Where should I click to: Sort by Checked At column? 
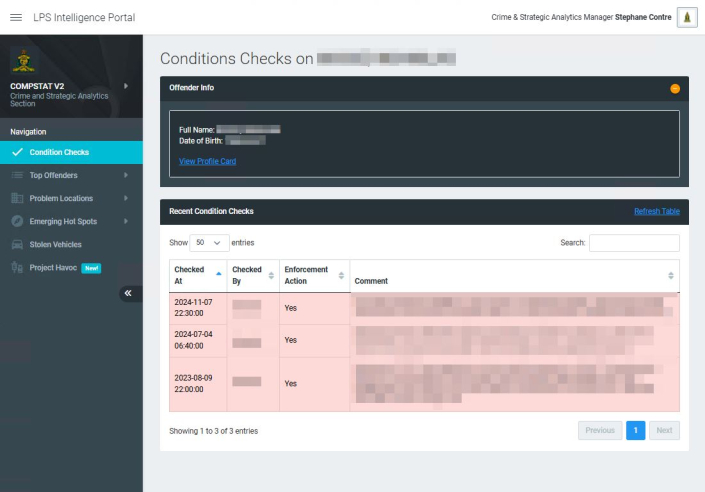tap(197, 275)
